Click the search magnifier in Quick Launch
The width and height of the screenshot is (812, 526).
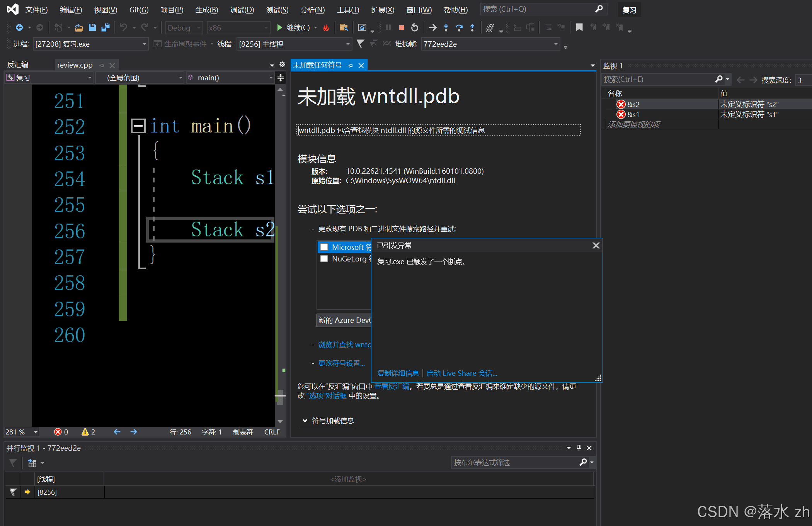point(599,9)
